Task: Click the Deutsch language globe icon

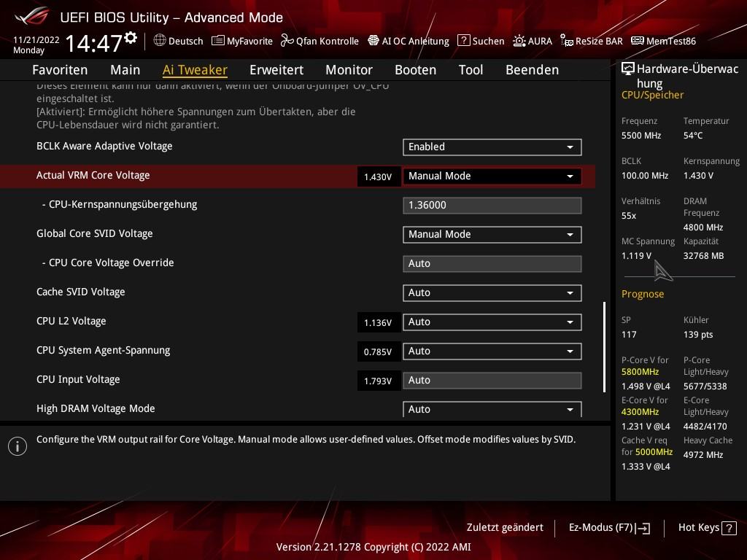Action: pos(160,41)
